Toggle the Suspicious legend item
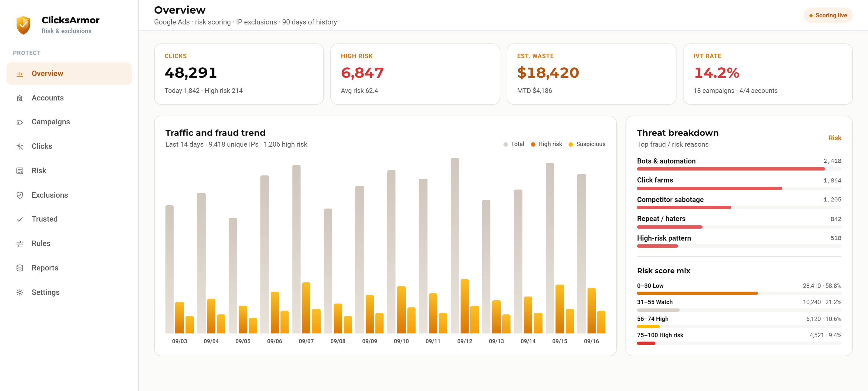The image size is (868, 391). coord(587,144)
